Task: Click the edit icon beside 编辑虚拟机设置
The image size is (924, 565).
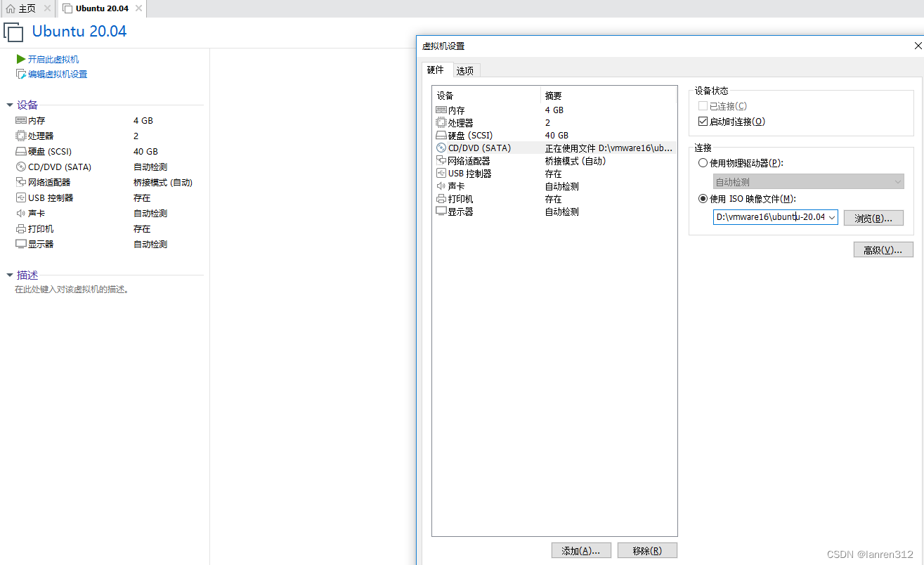Action: click(x=21, y=74)
